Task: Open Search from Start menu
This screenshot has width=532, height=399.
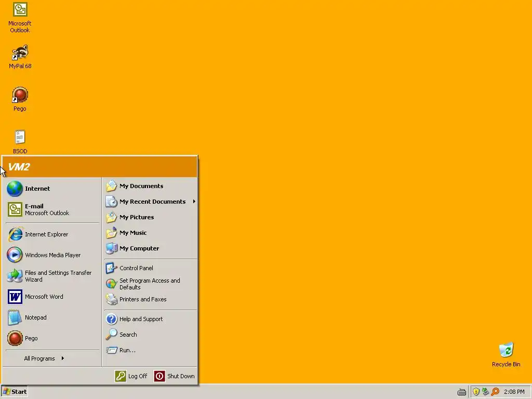Action: pos(150,335)
